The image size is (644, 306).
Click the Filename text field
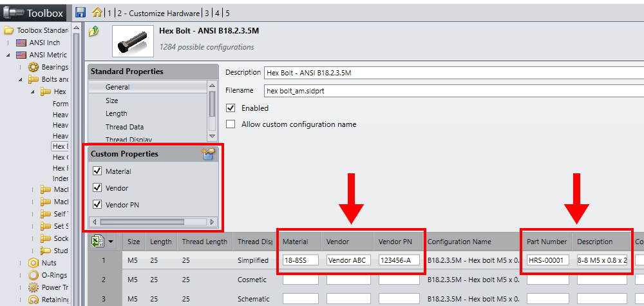(454, 91)
